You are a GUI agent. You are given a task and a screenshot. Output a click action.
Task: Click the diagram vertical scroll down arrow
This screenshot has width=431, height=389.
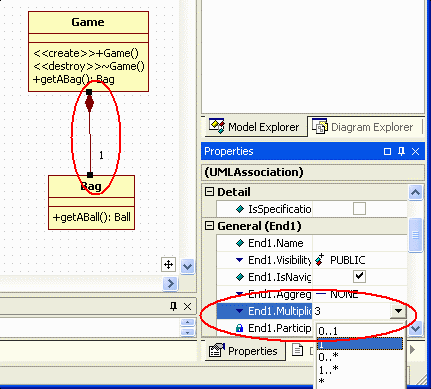187,267
